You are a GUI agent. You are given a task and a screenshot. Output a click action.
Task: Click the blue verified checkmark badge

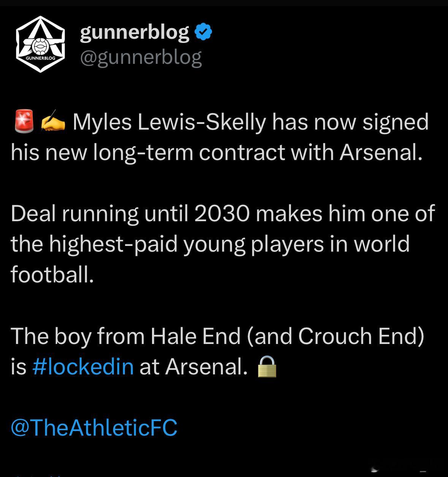coord(203,32)
